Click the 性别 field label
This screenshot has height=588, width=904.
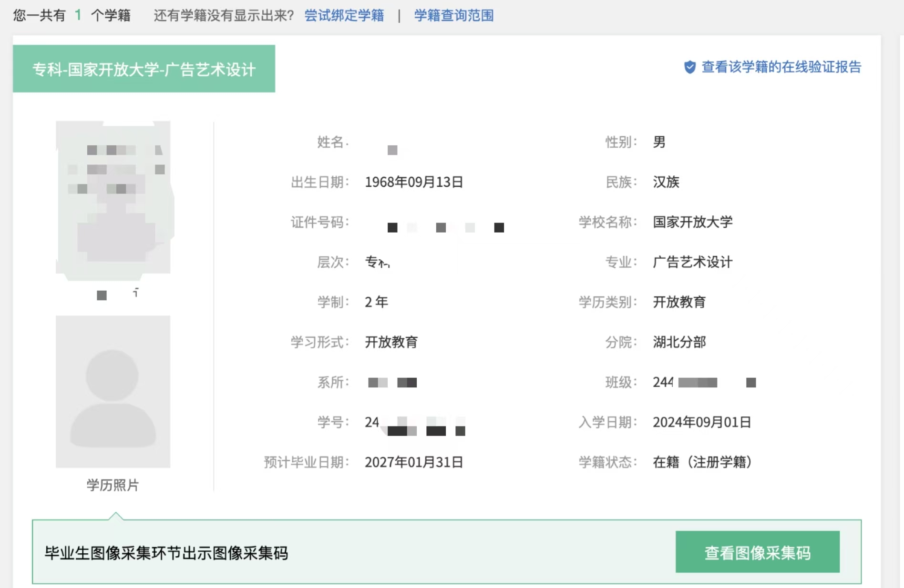pos(621,142)
